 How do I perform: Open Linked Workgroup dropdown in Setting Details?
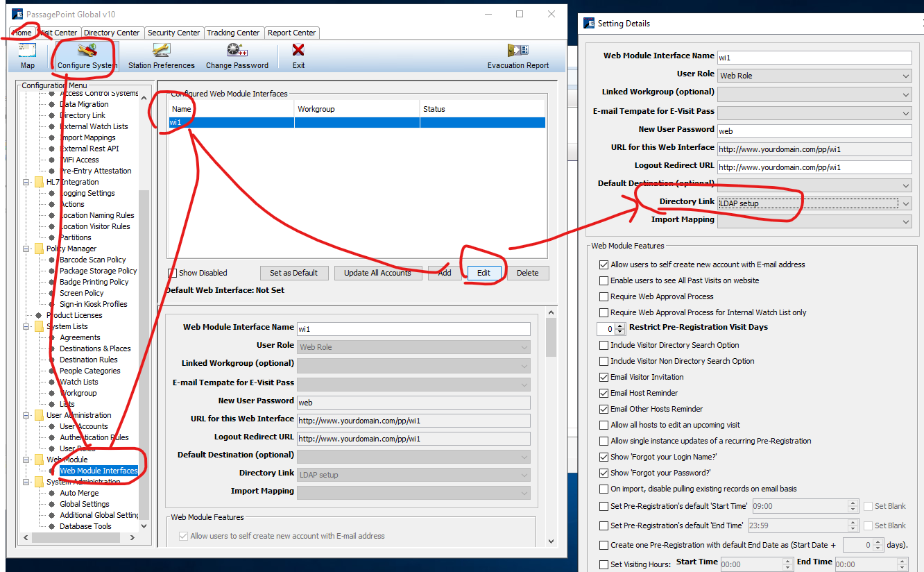coord(814,94)
